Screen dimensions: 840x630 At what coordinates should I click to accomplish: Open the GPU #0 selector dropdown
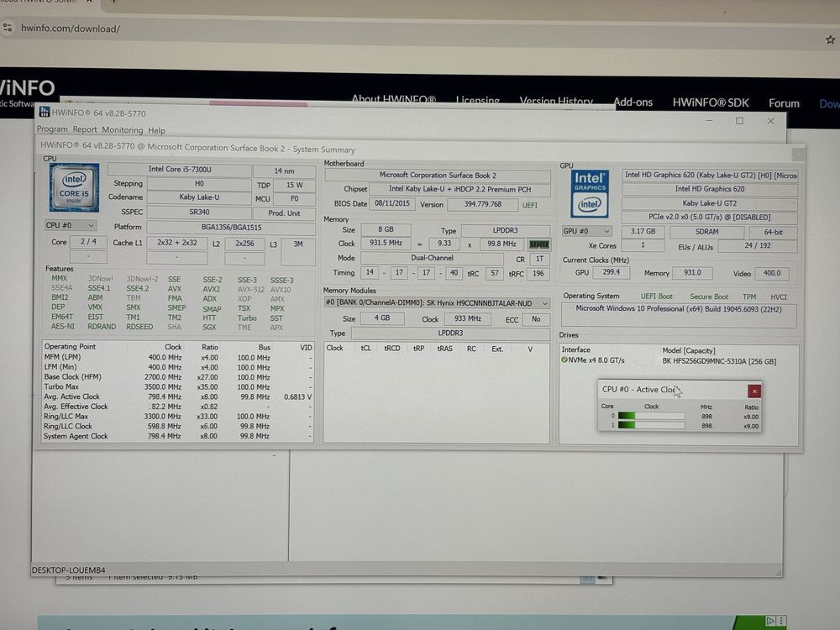[x=586, y=232]
